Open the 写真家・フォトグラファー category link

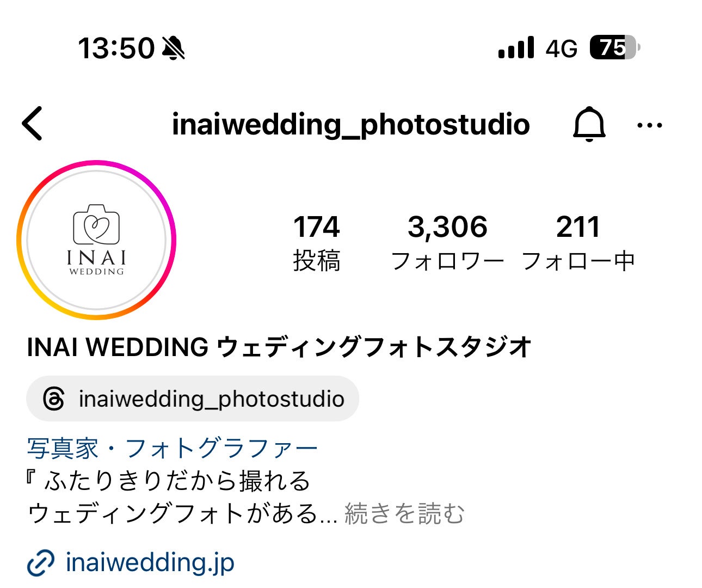pyautogui.click(x=172, y=449)
